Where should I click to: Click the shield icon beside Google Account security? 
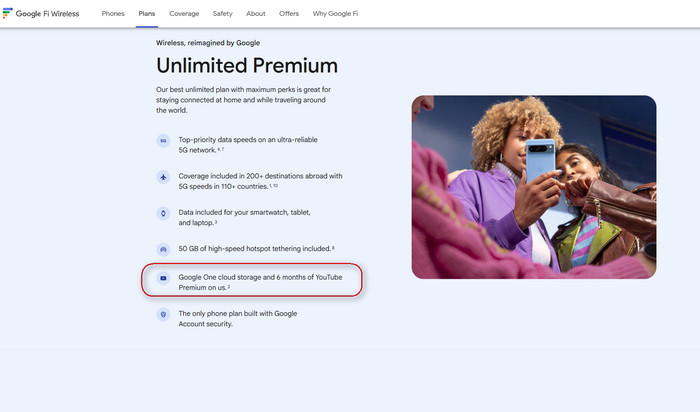pyautogui.click(x=163, y=315)
